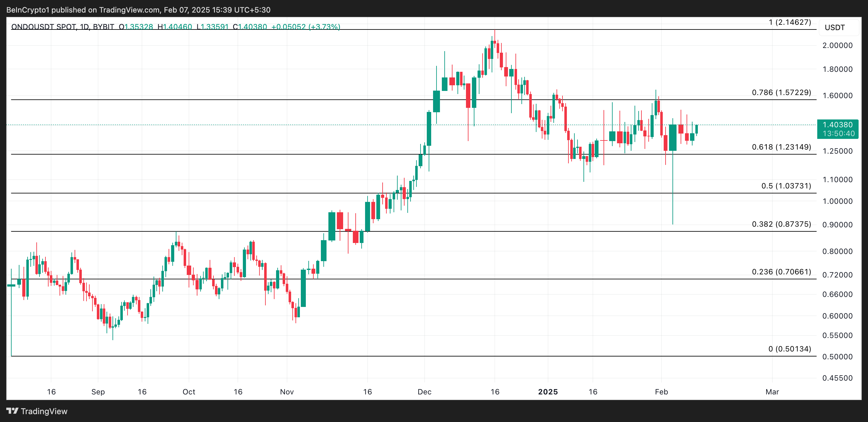Click the 0.618 (1.23149) Fibonacci label
Image resolution: width=868 pixels, height=422 pixels.
click(x=781, y=147)
